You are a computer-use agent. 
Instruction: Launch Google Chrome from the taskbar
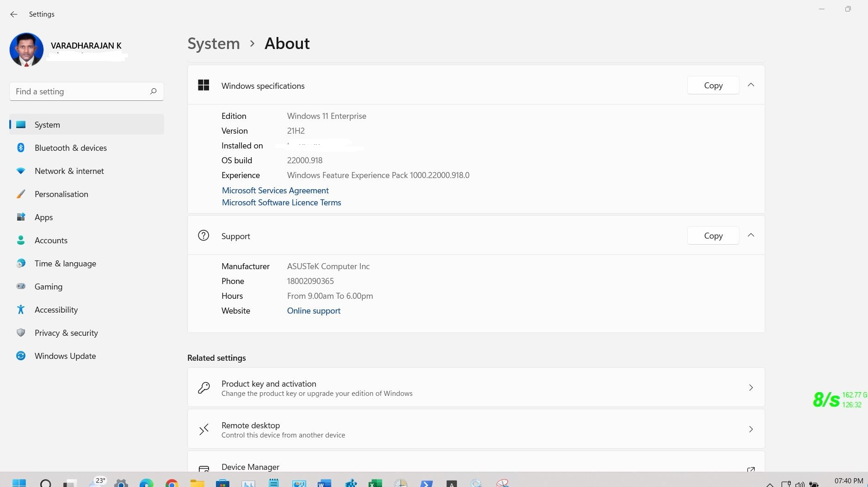pyautogui.click(x=172, y=483)
